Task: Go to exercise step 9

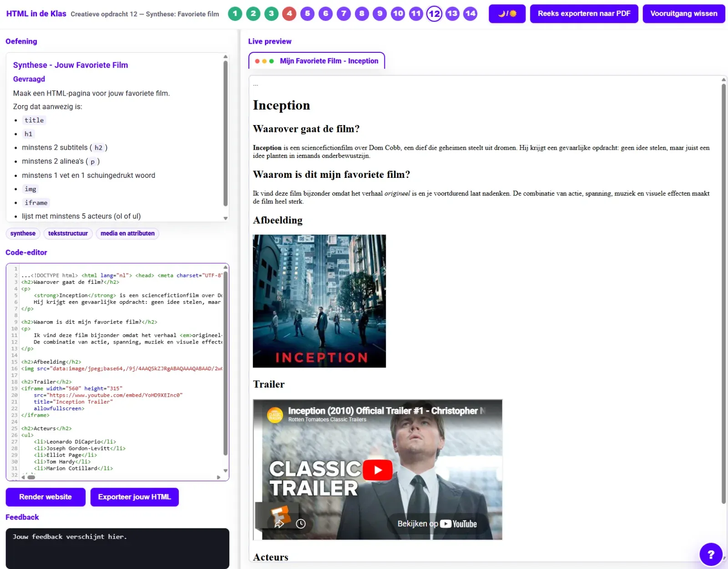Action: pyautogui.click(x=380, y=14)
